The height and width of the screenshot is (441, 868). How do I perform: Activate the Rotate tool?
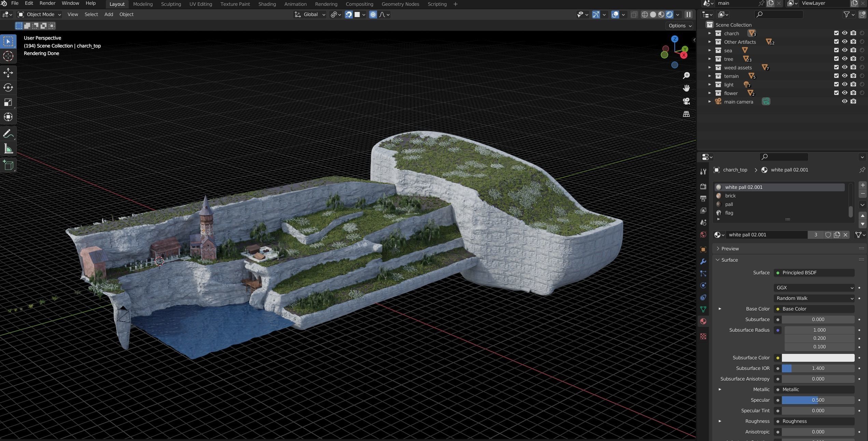[x=8, y=88]
